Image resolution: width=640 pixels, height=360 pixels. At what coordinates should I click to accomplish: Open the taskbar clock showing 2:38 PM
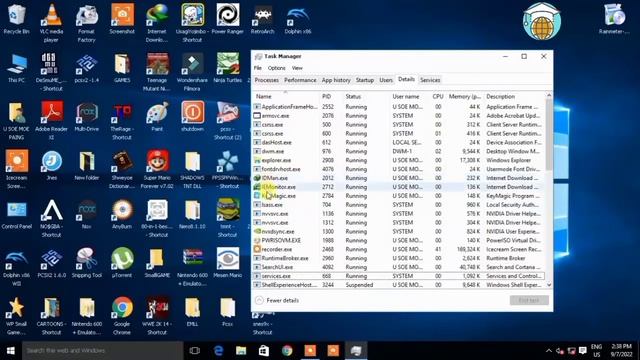pos(621,351)
